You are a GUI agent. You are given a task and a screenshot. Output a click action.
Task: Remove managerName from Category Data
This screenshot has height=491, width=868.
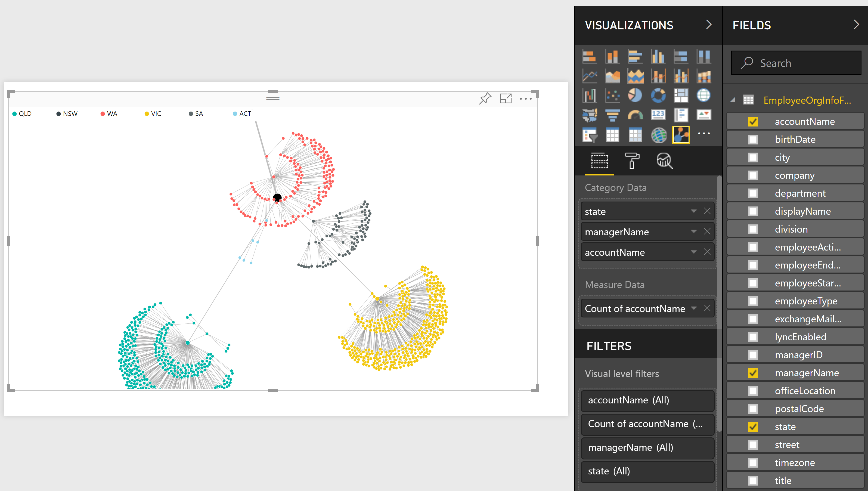(707, 232)
